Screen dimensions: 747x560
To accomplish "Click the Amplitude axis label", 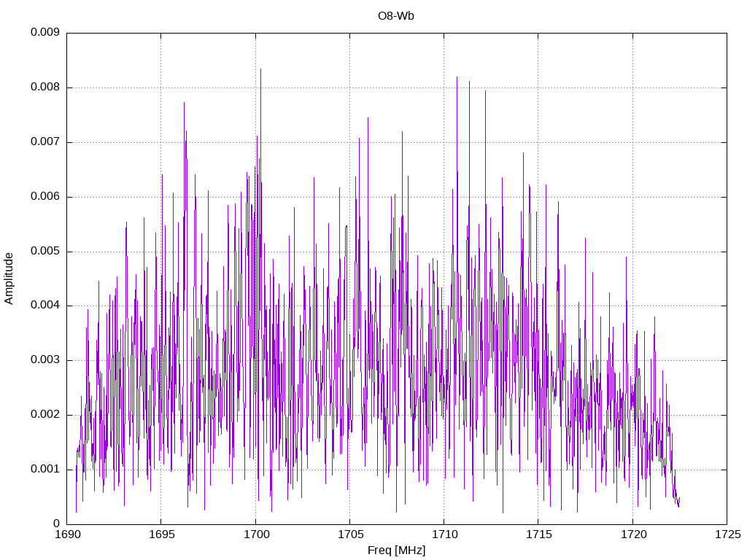I will pyautogui.click(x=9, y=279).
